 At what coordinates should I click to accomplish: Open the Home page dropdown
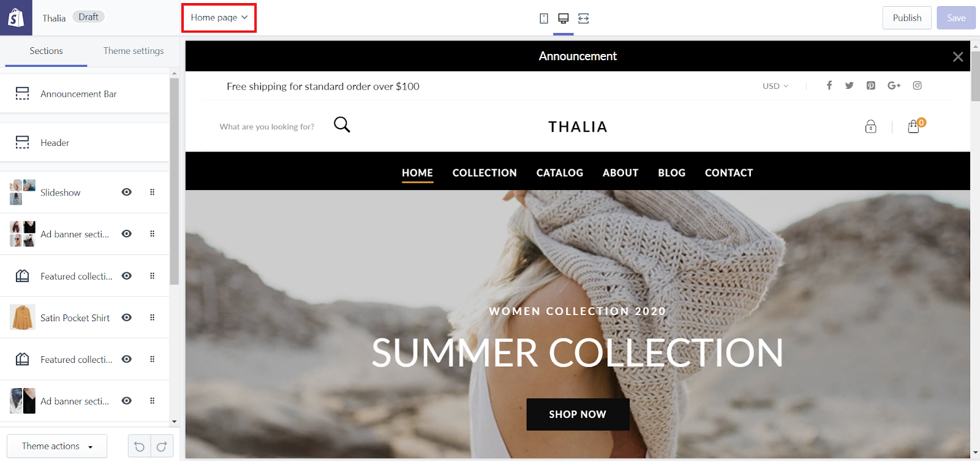pos(219,18)
